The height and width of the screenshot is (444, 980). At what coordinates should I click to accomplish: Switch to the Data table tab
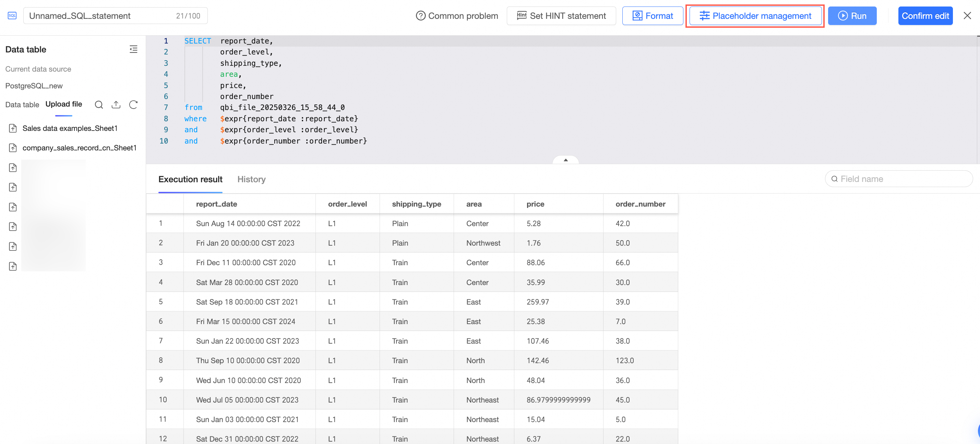[x=22, y=104]
